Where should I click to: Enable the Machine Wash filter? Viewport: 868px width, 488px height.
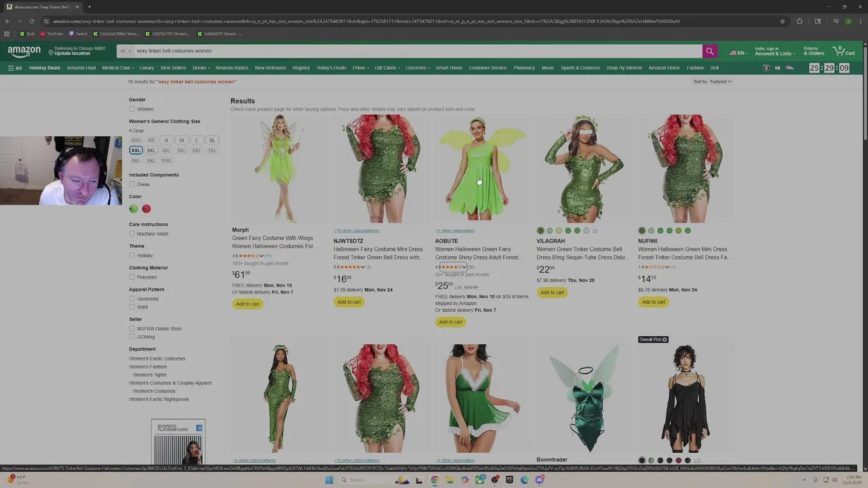coord(132,234)
